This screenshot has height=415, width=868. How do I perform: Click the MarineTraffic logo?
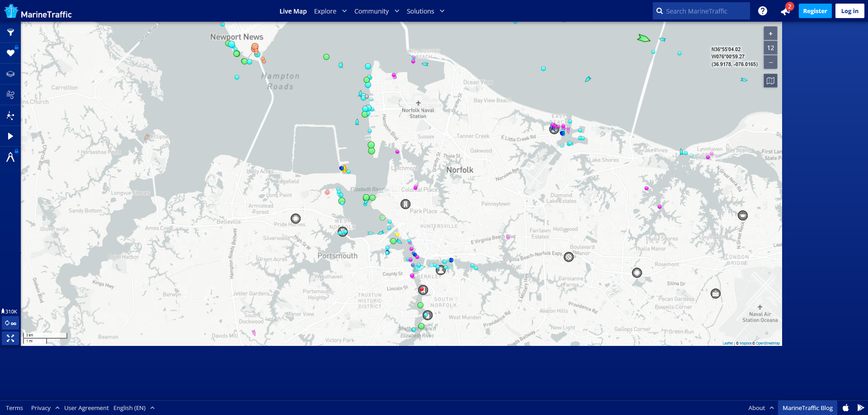tap(38, 12)
